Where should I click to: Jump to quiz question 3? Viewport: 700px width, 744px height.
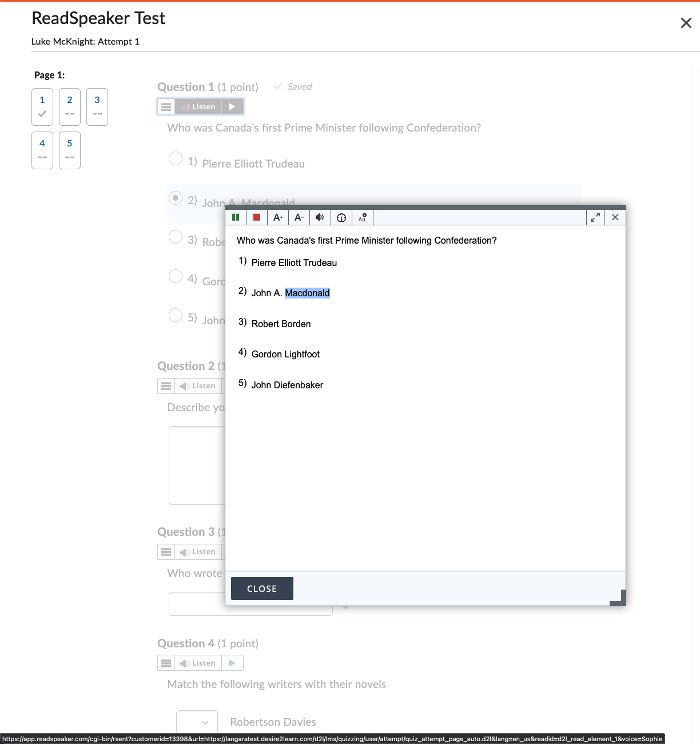[x=97, y=106]
